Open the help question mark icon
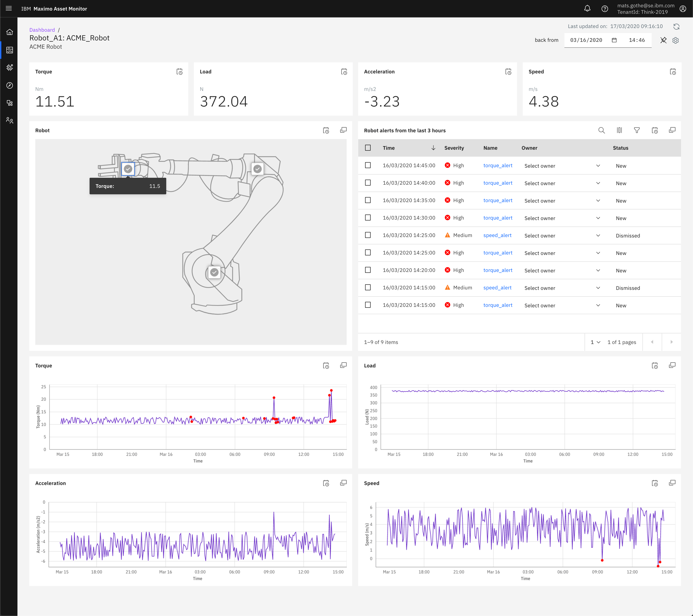The image size is (693, 616). point(605,8)
